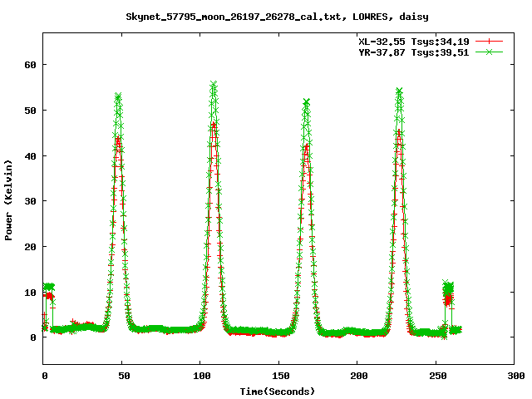Click the top of the second peak near 110 seconds

click(x=214, y=85)
